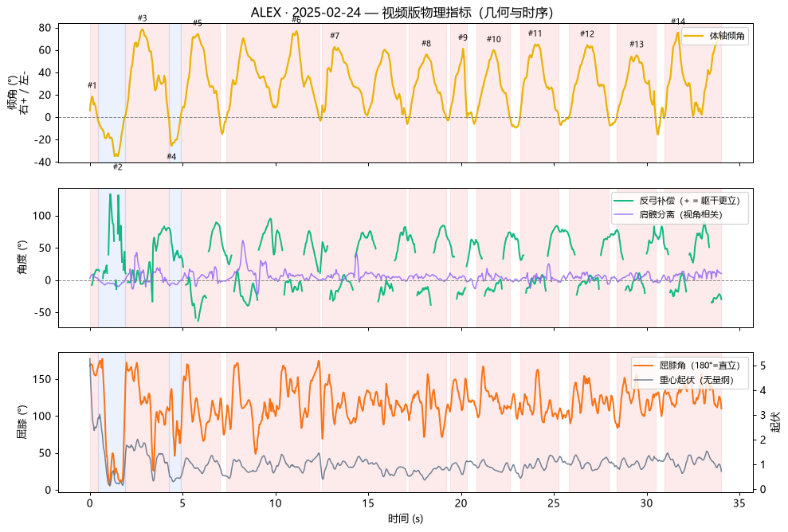Image resolution: width=788 pixels, height=532 pixels.
Task: Click the 屈膝角（180°=直立）legend entry
Action: (x=687, y=366)
